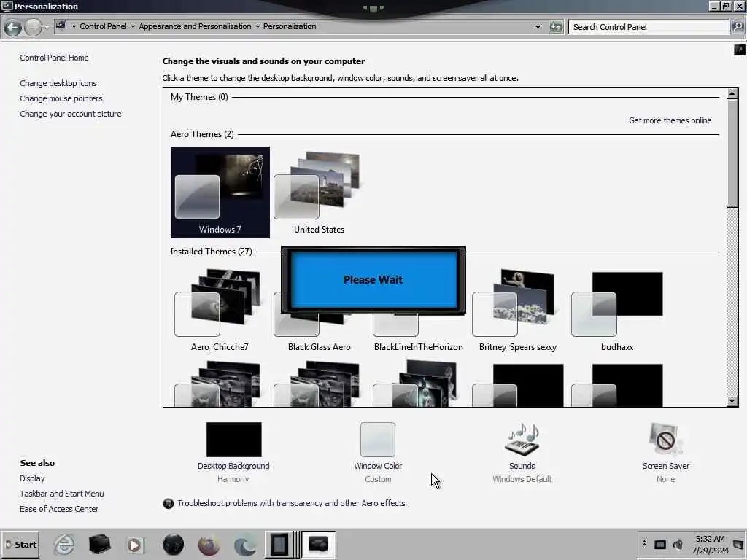Image resolution: width=747 pixels, height=560 pixels.
Task: Open Change desktop icons
Action: 58,83
